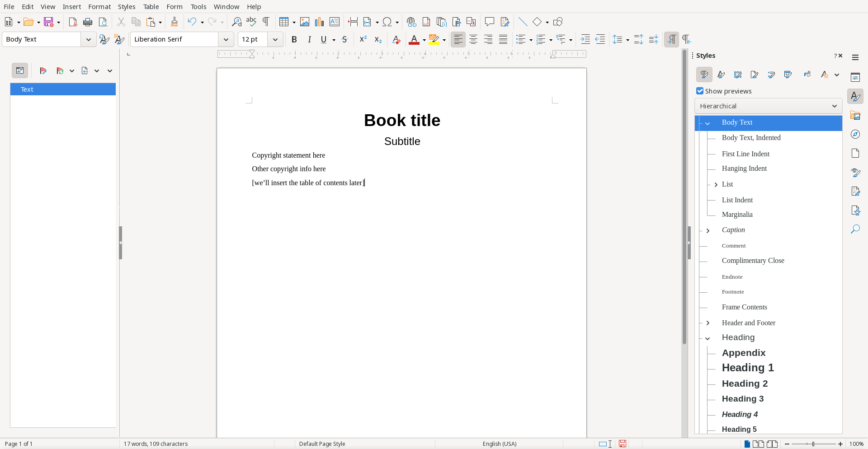Collapse the Heading style tree node
The height and width of the screenshot is (449, 868).
(x=708, y=338)
